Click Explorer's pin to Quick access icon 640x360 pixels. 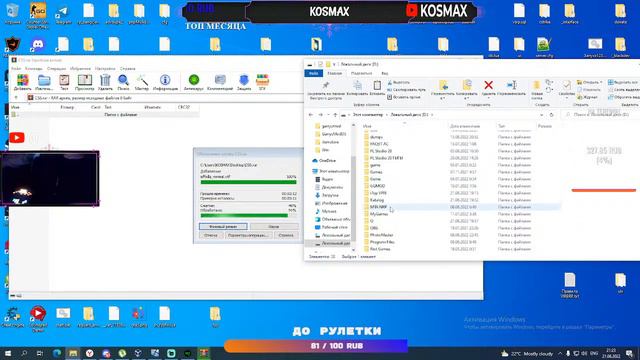click(x=326, y=85)
